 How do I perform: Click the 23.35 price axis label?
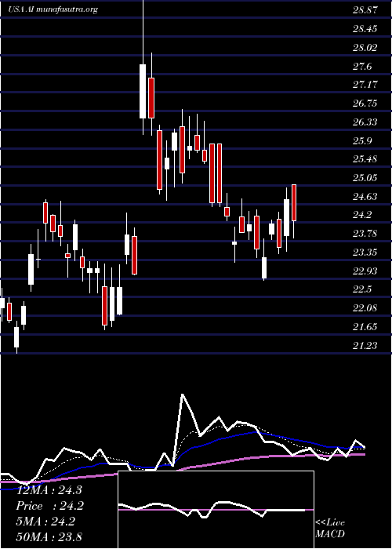tap(365, 253)
